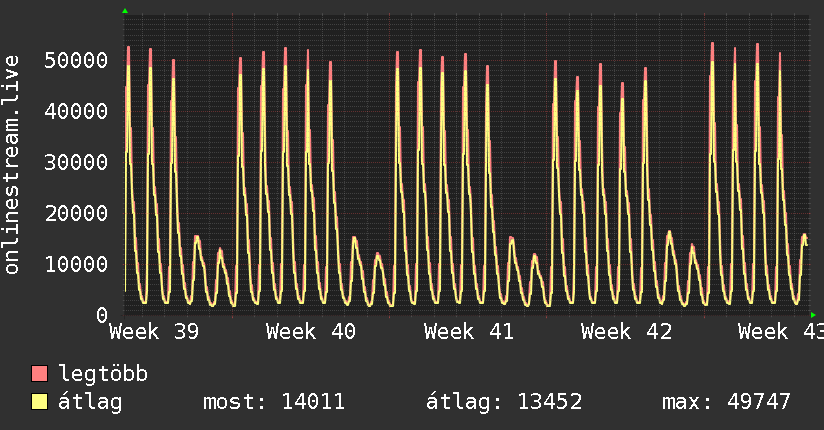Click the 20000 y-axis label

coord(76,213)
